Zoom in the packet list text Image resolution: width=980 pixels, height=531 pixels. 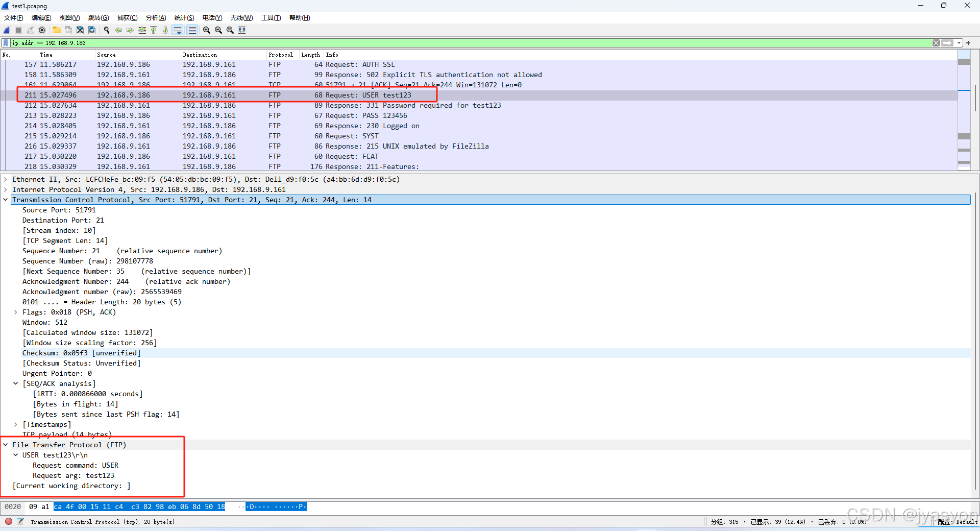(206, 30)
